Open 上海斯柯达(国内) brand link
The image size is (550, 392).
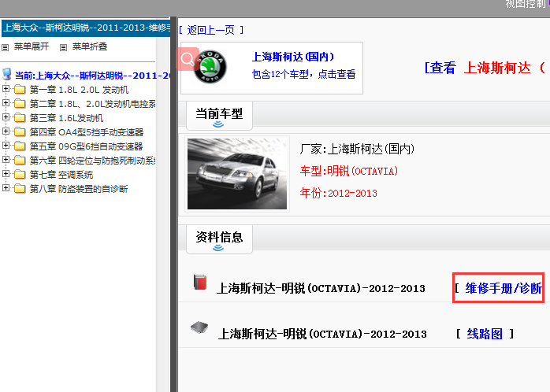click(x=293, y=57)
